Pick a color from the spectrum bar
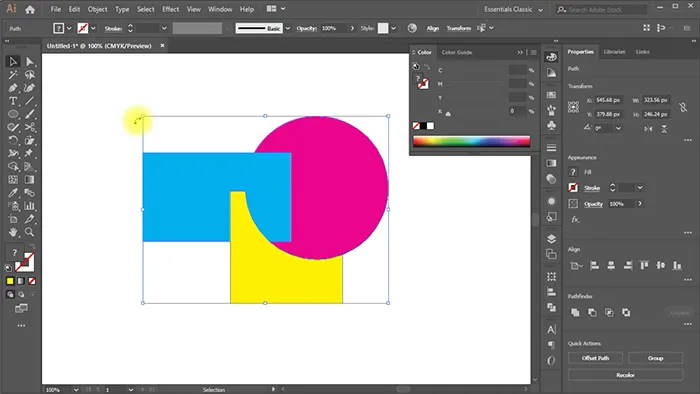 click(x=471, y=141)
